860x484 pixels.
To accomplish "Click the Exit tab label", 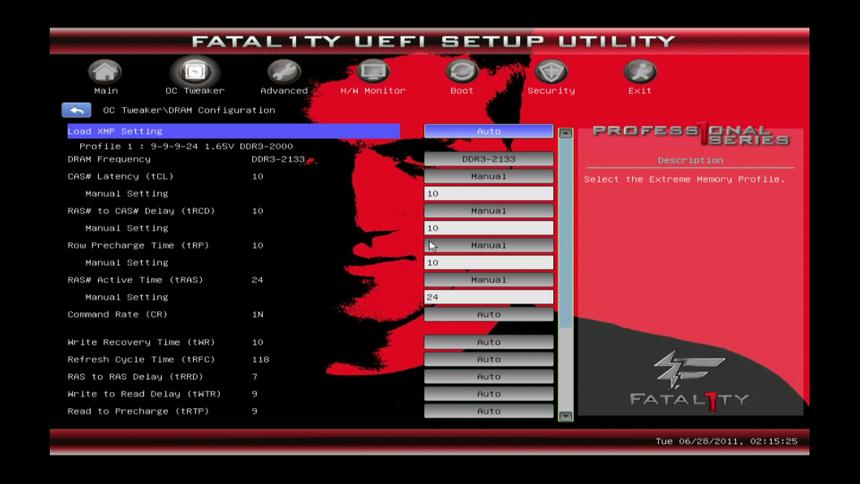I will [x=640, y=91].
